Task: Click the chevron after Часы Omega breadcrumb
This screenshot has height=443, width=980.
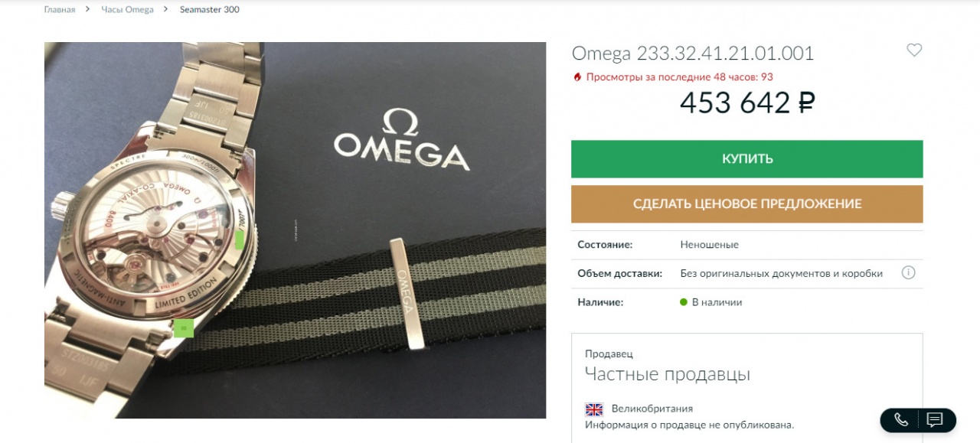Action: pos(167,10)
